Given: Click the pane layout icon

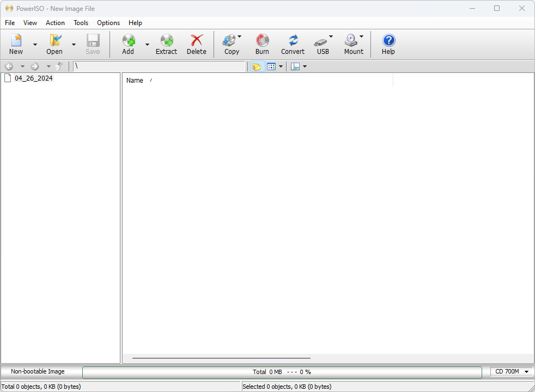Looking at the screenshot, I should [x=295, y=66].
